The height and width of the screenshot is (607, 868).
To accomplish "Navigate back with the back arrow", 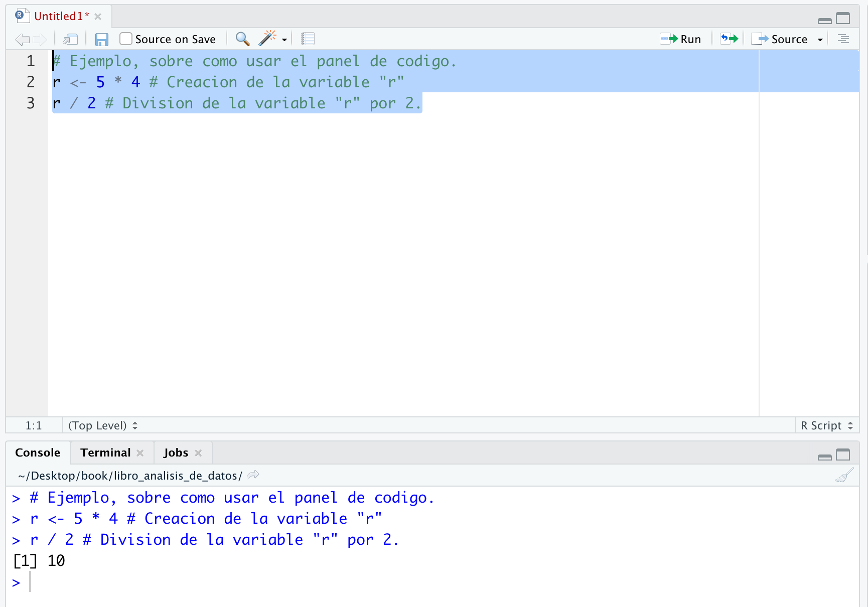I will coord(22,39).
